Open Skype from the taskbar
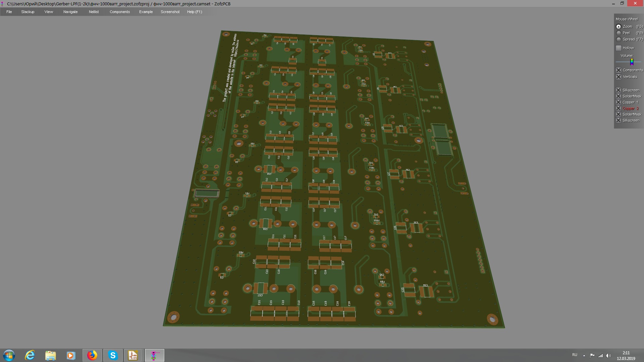This screenshot has width=644, height=362. click(x=113, y=355)
